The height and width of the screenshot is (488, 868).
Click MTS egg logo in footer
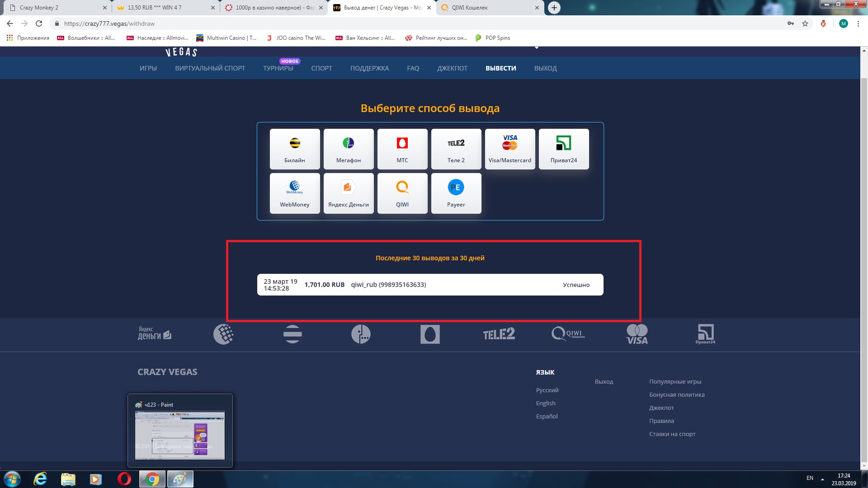click(430, 334)
